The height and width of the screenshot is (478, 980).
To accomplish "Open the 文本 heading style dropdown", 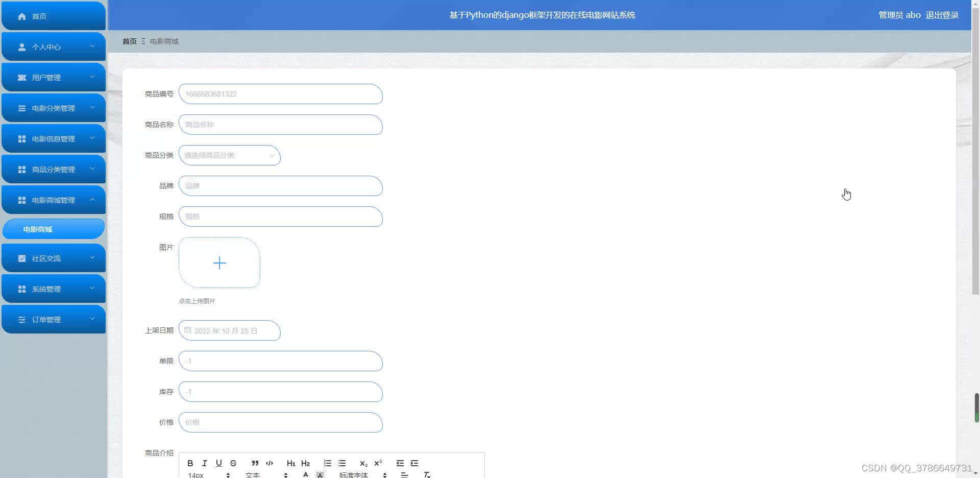I will [266, 474].
